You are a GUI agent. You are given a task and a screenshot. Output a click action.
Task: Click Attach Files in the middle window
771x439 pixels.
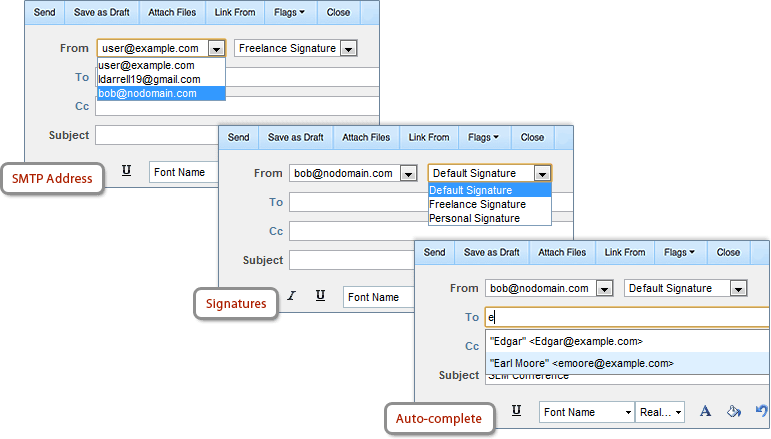[x=366, y=138]
